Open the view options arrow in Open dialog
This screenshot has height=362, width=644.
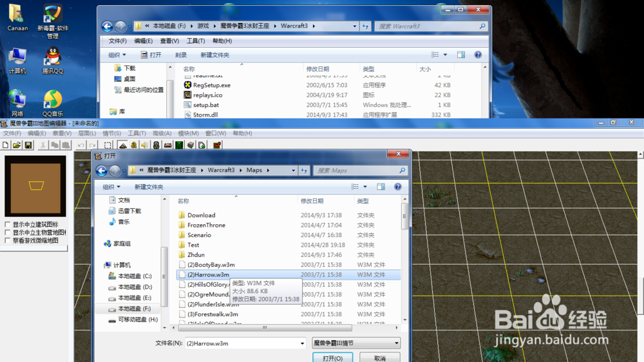coord(365,187)
